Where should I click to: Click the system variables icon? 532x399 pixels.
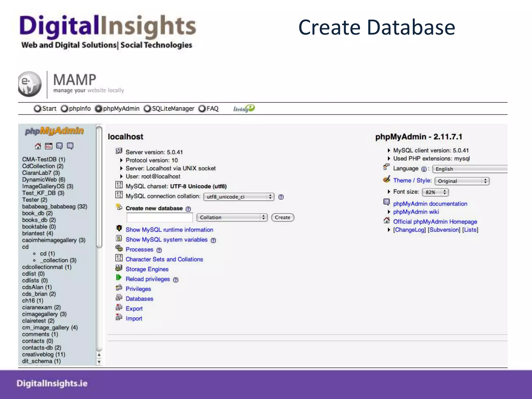pyautogui.click(x=119, y=238)
